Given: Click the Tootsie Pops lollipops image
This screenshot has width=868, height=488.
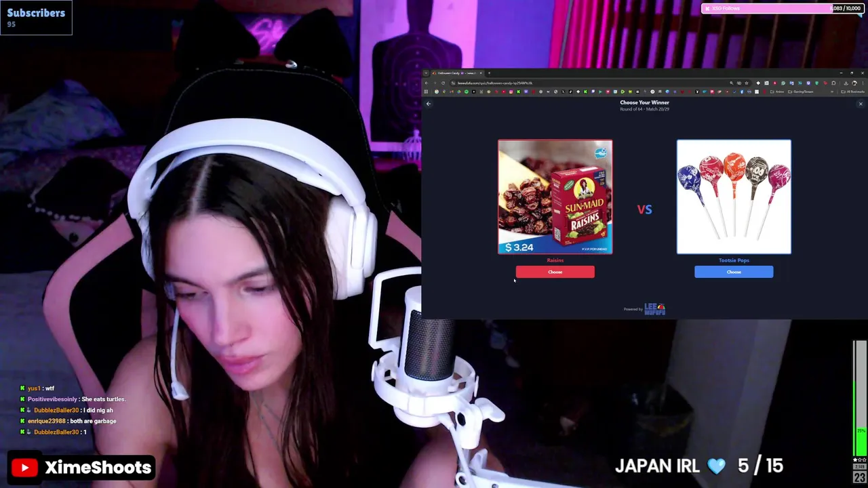Looking at the screenshot, I should pyautogui.click(x=734, y=197).
